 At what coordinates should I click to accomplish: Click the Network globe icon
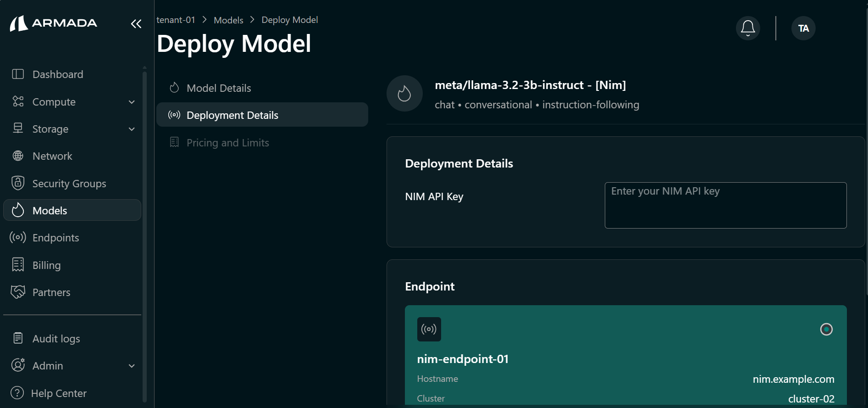pyautogui.click(x=18, y=156)
